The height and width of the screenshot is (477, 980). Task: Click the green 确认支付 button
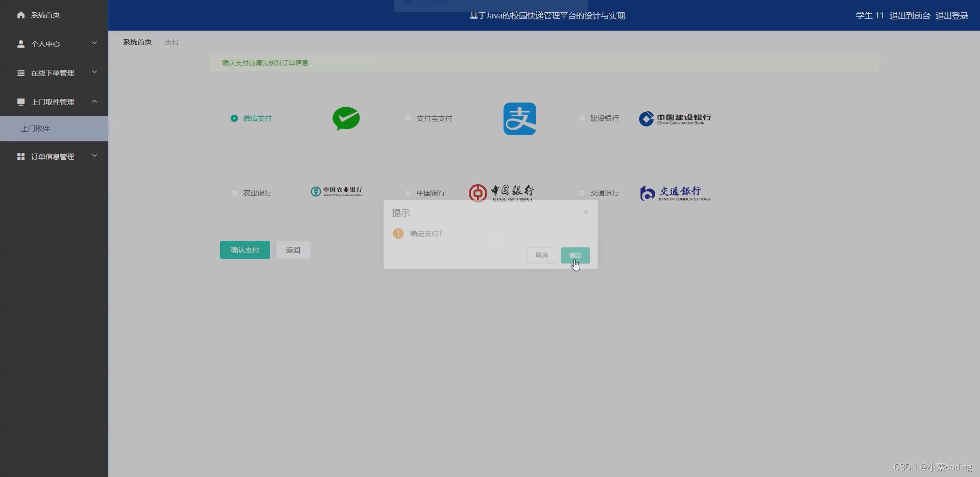pyautogui.click(x=245, y=250)
